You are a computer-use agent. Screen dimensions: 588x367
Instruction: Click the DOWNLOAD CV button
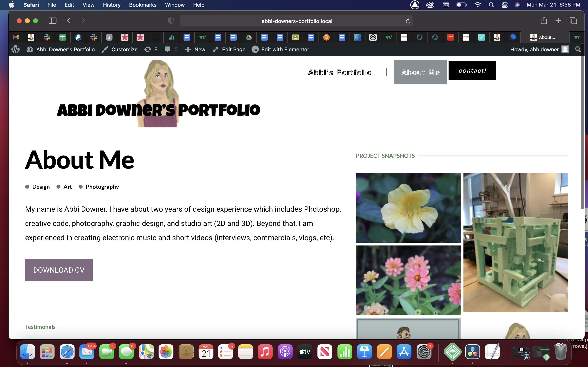59,270
